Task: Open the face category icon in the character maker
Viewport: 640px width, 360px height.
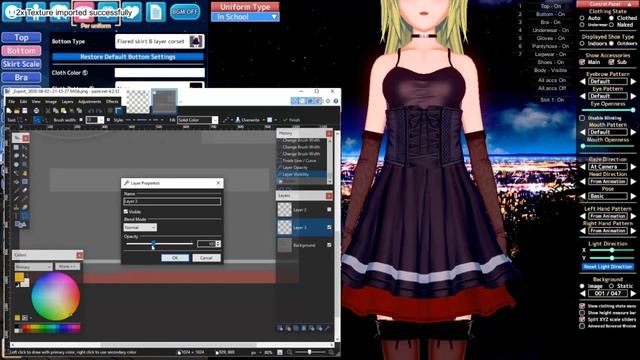Action: 12,12
